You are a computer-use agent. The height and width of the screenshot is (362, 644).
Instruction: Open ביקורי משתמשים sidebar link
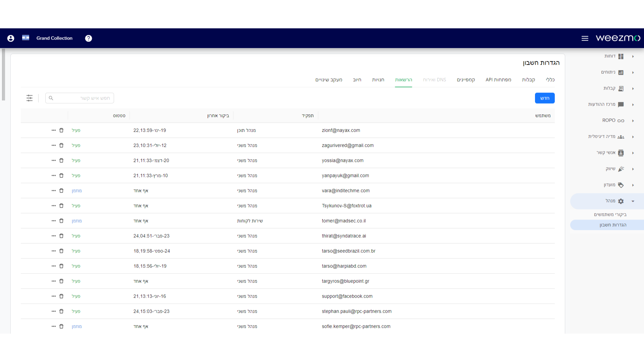(x=610, y=215)
